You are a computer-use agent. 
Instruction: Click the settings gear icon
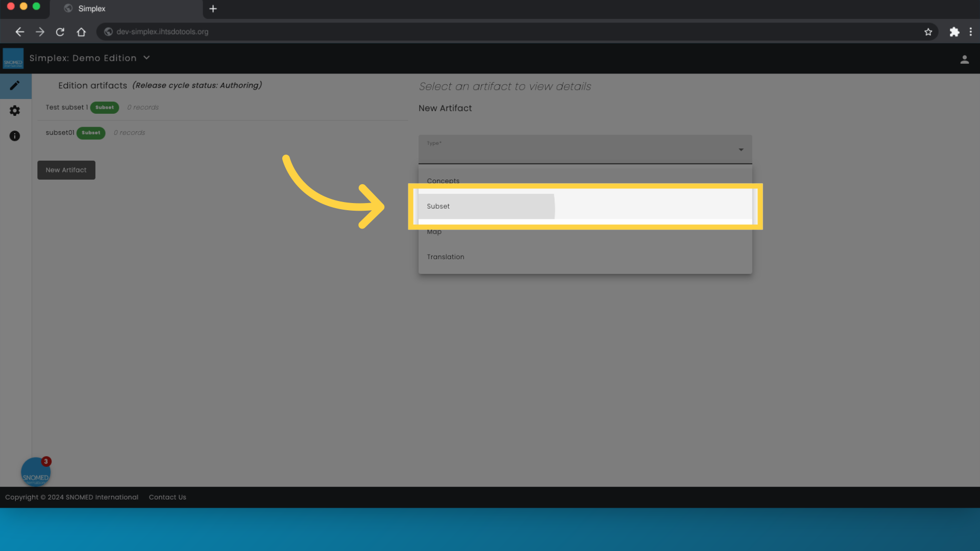tap(15, 110)
